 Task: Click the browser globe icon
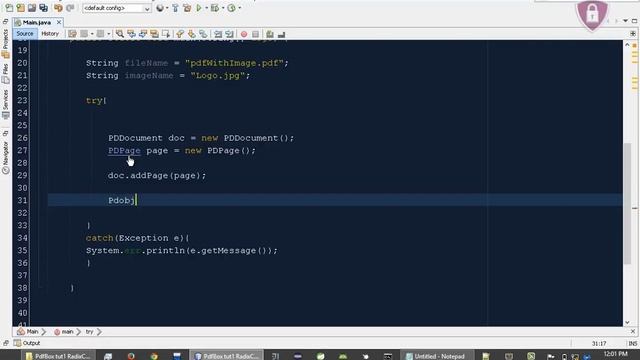click(x=160, y=8)
